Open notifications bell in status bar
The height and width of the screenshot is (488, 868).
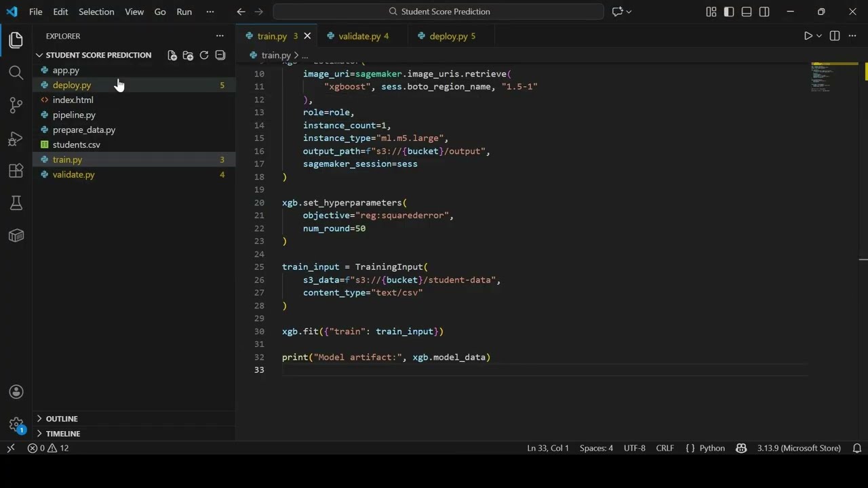(x=857, y=448)
